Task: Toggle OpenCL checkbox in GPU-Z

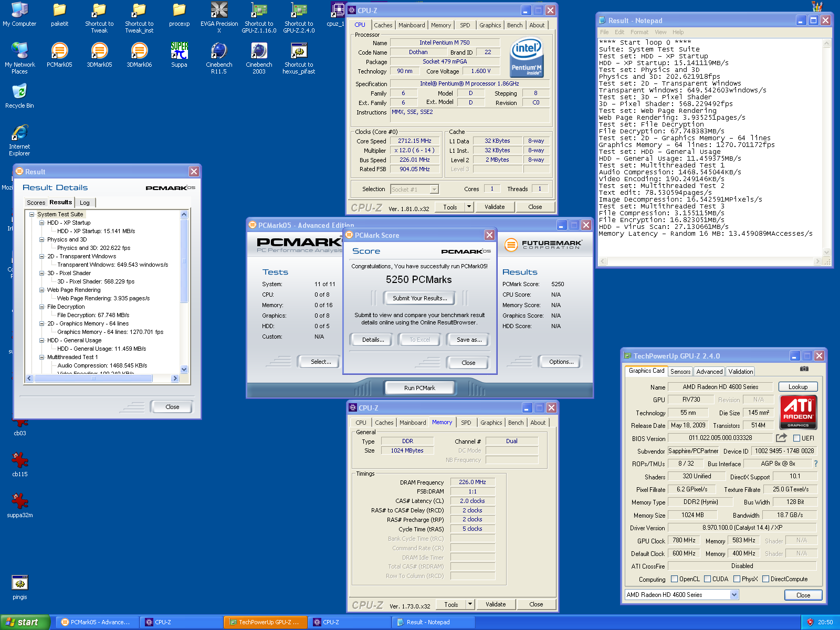Action: click(675, 579)
